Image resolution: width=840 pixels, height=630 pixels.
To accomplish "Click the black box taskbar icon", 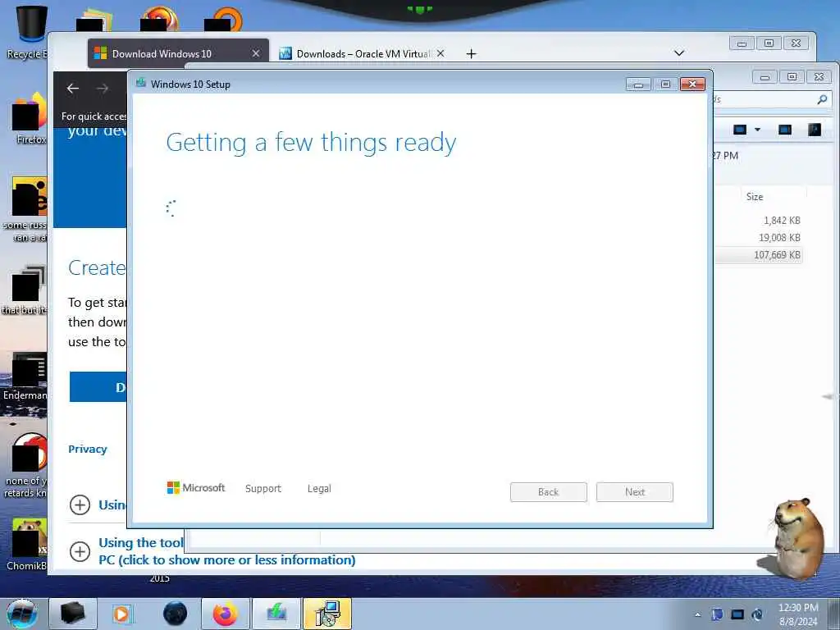I will click(73, 614).
